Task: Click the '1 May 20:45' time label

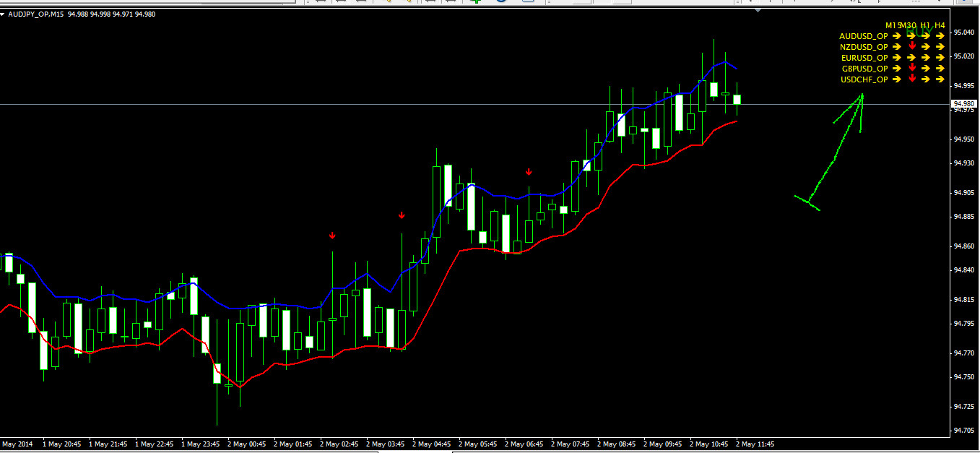Action: coord(62,444)
